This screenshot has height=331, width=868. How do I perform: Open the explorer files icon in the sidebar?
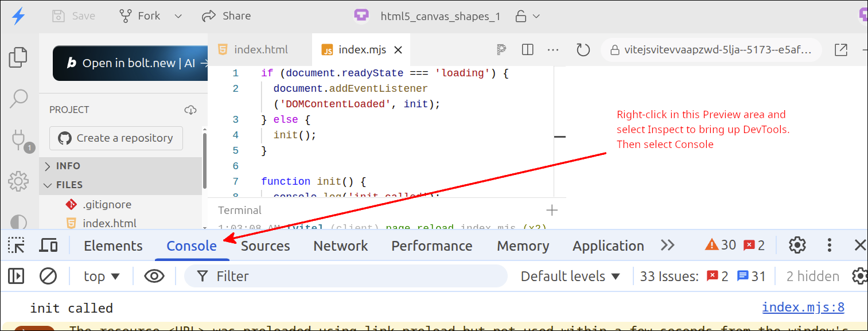tap(18, 57)
